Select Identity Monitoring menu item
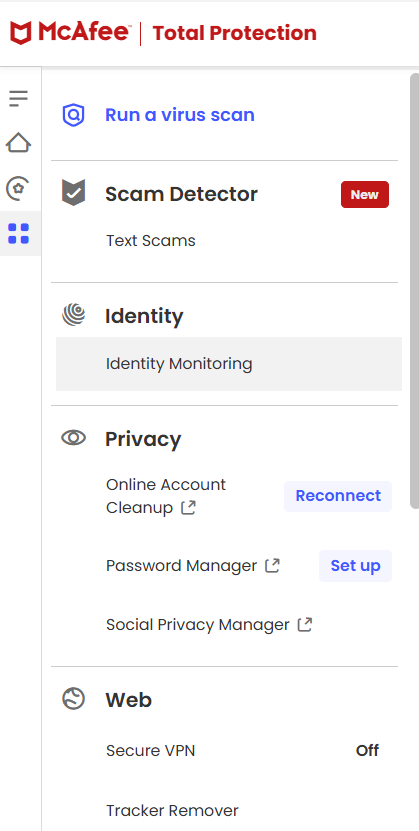 pos(229,364)
